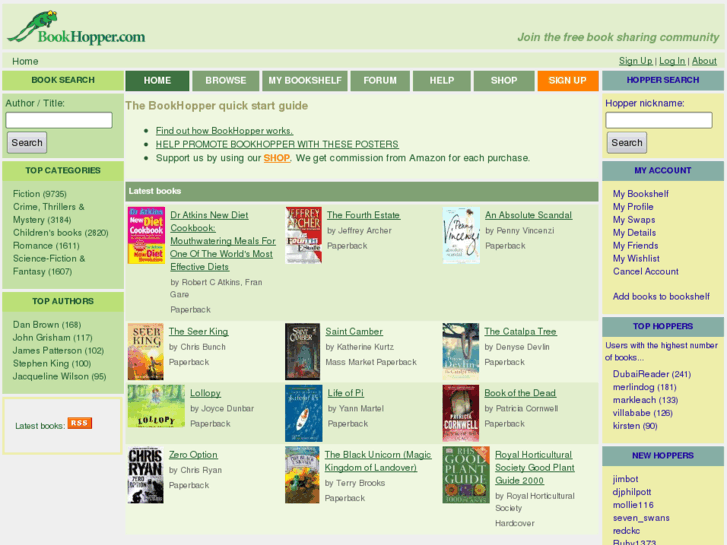Image resolution: width=727 pixels, height=545 pixels.
Task: Open The Seer King book cover
Action: click(146, 352)
